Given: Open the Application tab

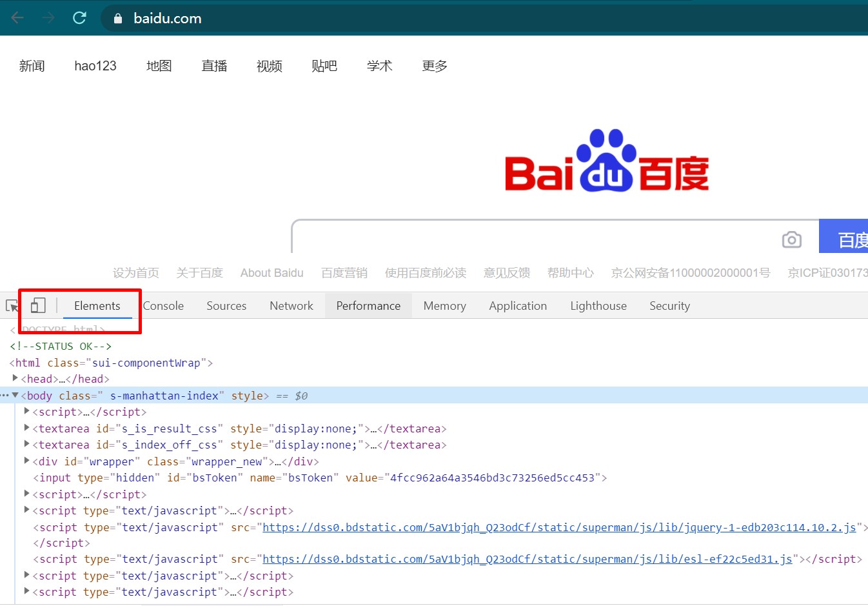Looking at the screenshot, I should 518,306.
